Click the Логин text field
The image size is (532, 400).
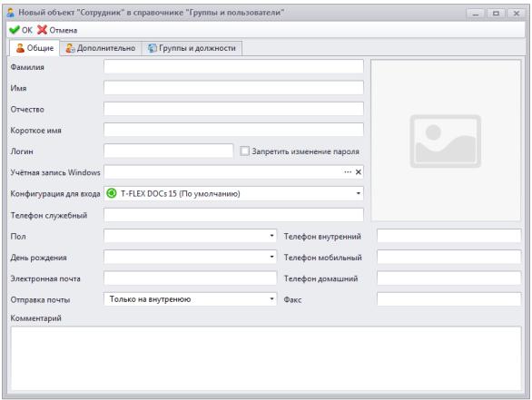tap(169, 151)
